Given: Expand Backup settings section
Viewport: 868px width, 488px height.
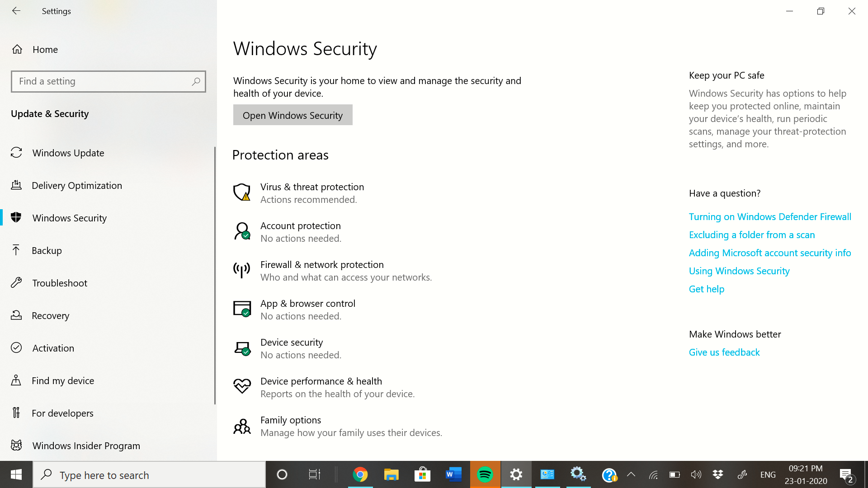Looking at the screenshot, I should click(47, 250).
